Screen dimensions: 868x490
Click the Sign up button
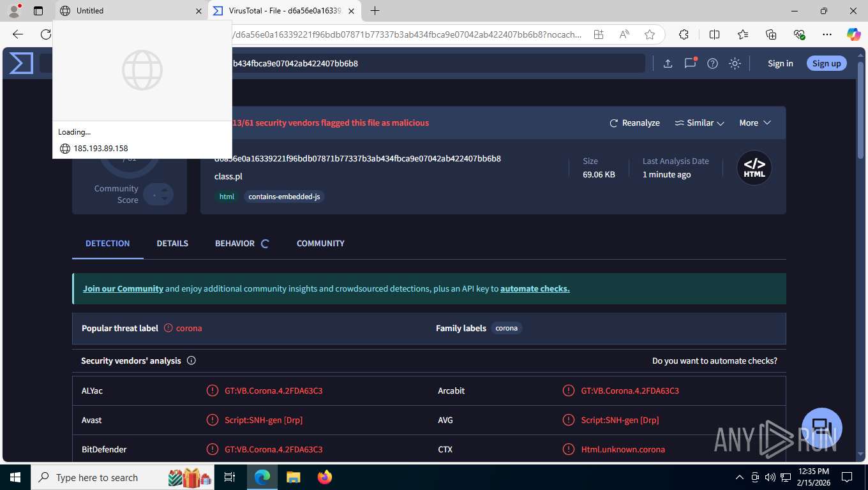827,63
